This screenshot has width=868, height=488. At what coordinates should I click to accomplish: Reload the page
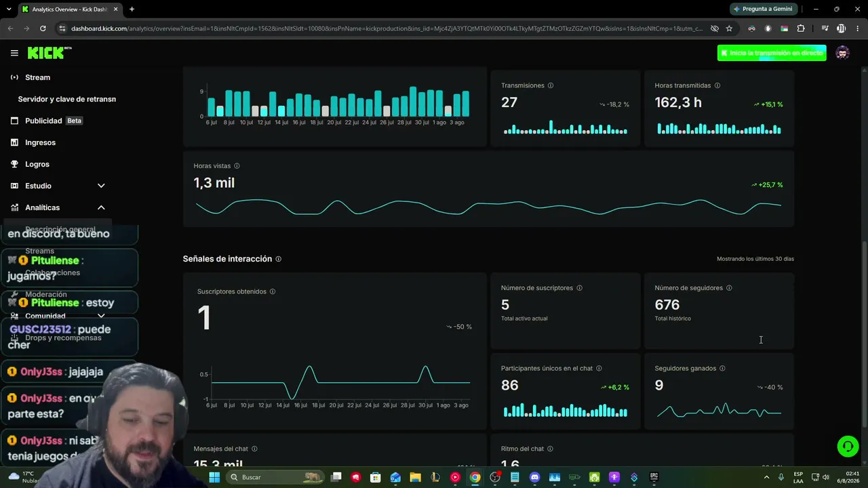point(43,28)
